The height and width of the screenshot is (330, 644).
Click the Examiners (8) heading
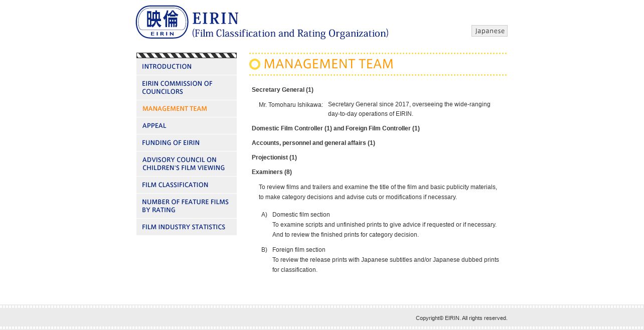tap(272, 172)
